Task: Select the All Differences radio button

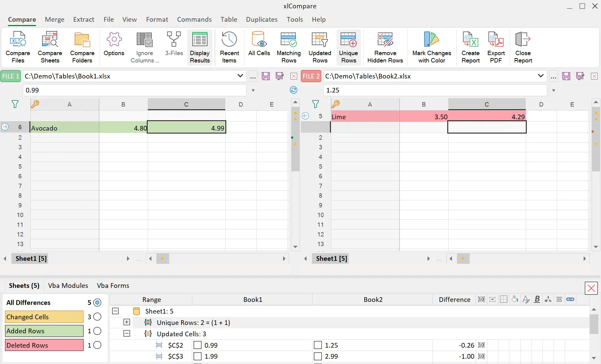Action: 97,303
